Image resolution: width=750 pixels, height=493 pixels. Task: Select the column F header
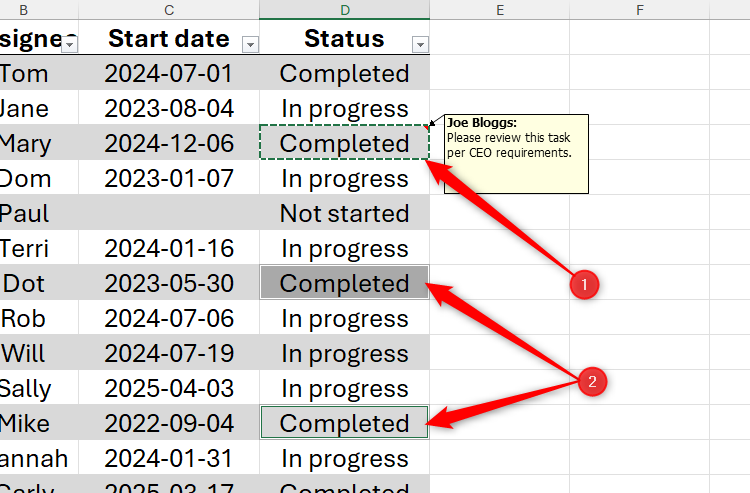[x=639, y=10]
